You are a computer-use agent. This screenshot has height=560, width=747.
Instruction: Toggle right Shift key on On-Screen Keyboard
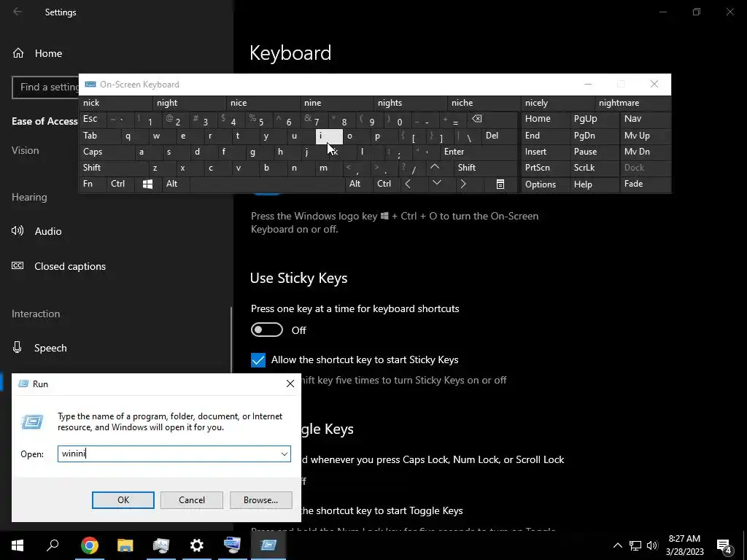coord(485,168)
